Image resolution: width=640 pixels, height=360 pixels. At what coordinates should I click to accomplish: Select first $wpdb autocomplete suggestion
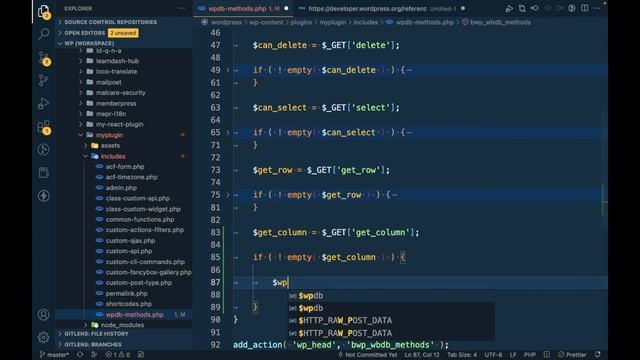point(391,296)
